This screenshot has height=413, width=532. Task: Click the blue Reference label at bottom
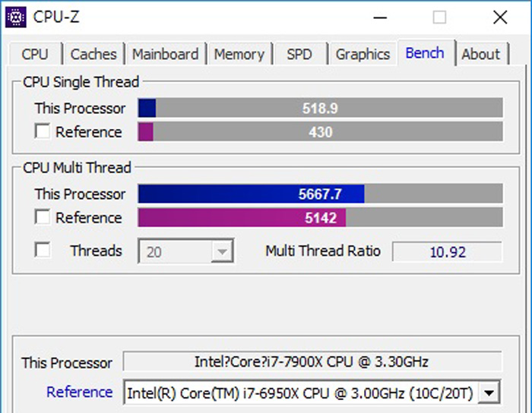point(79,392)
